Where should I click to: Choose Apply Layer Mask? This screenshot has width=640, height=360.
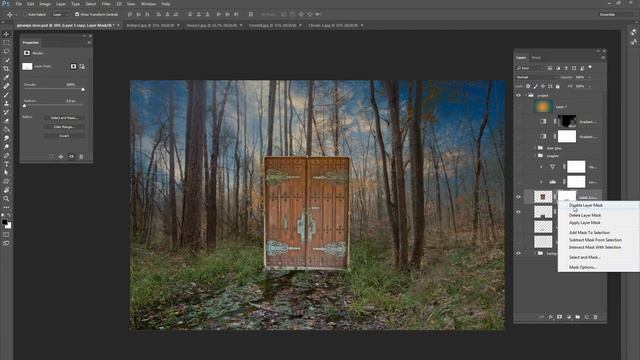584,223
